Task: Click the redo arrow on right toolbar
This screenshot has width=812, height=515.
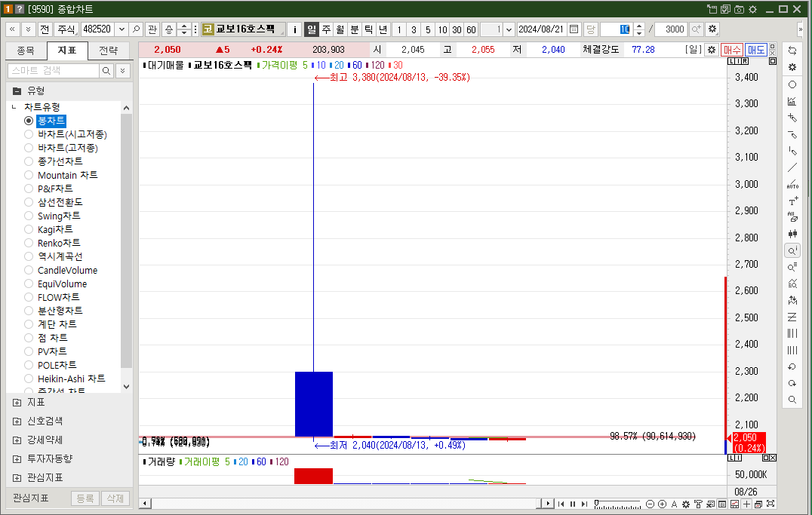Action: (792, 383)
